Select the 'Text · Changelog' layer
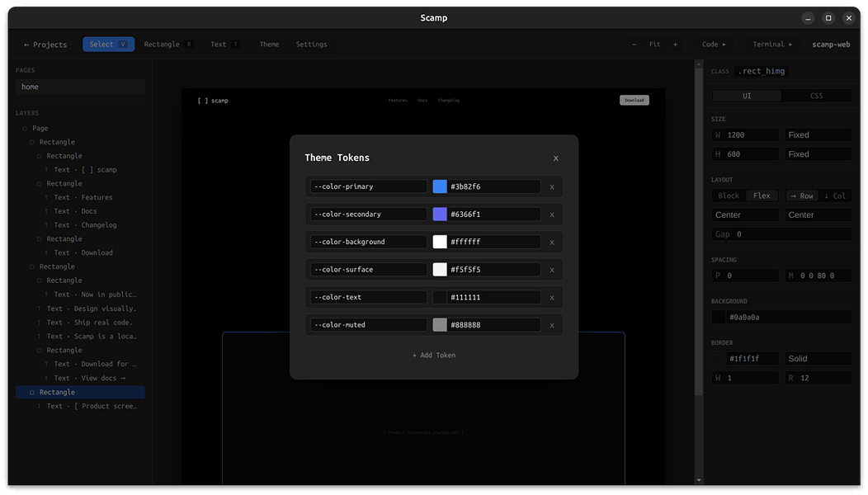The width and height of the screenshot is (868, 495). (80, 224)
